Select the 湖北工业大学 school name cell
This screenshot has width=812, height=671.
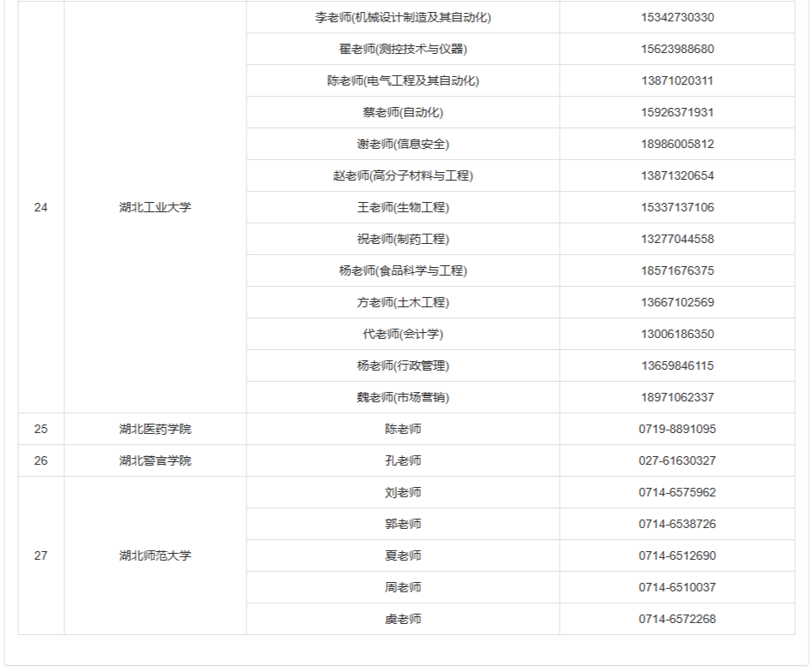pyautogui.click(x=155, y=207)
